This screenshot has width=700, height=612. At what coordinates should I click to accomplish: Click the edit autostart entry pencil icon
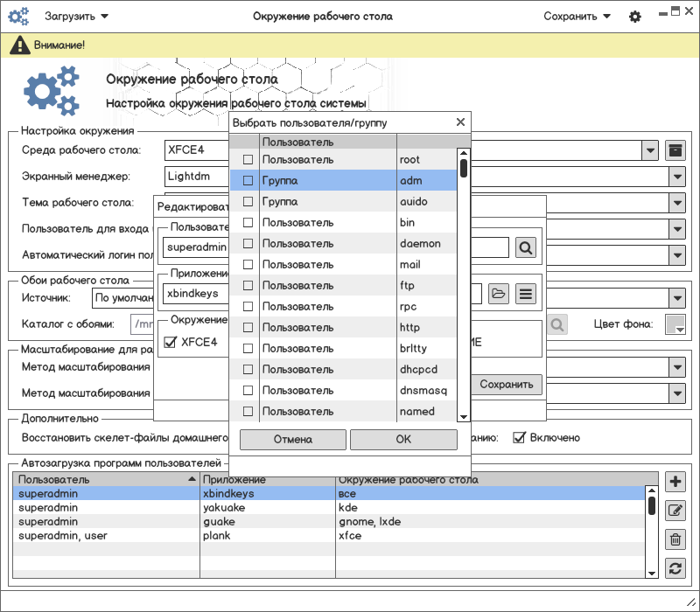pyautogui.click(x=675, y=511)
